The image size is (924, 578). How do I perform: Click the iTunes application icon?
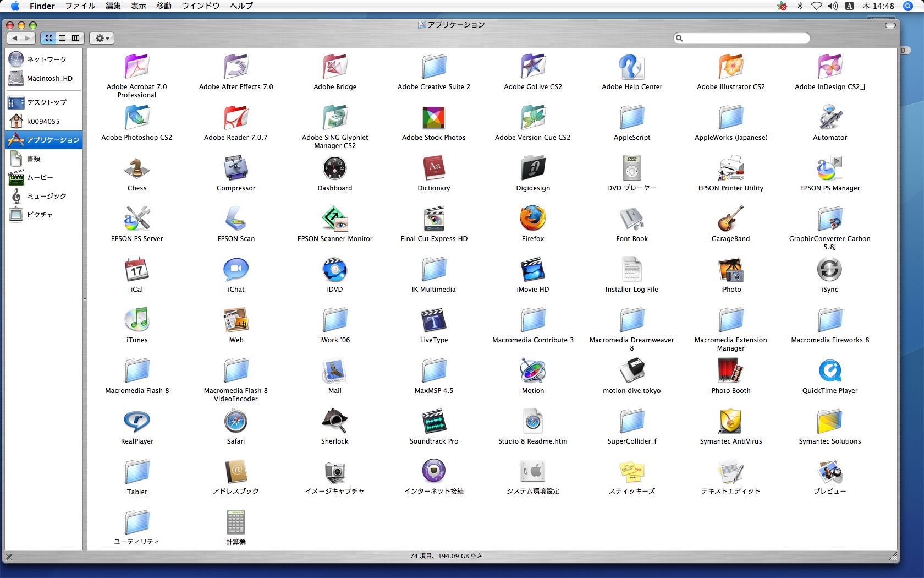pyautogui.click(x=137, y=320)
